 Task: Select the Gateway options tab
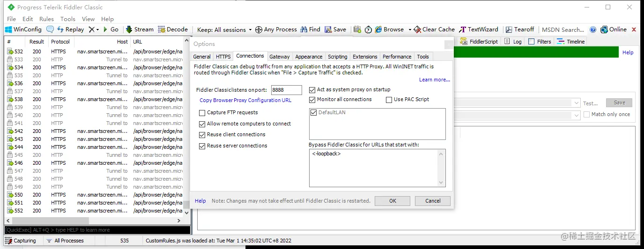click(280, 57)
